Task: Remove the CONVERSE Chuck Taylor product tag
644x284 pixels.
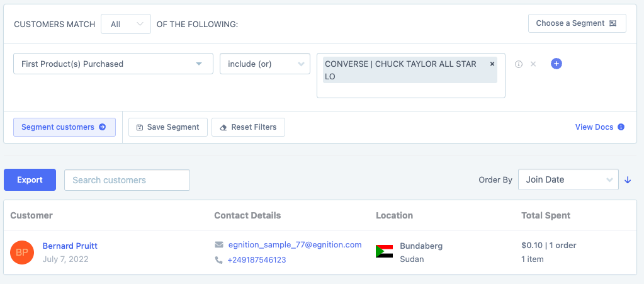Action: click(x=492, y=64)
